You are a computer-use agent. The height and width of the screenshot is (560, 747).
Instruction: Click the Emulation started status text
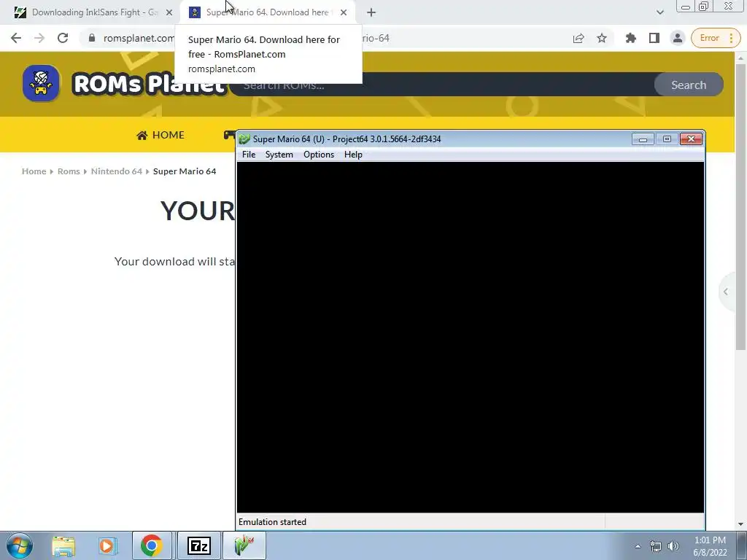click(x=273, y=522)
